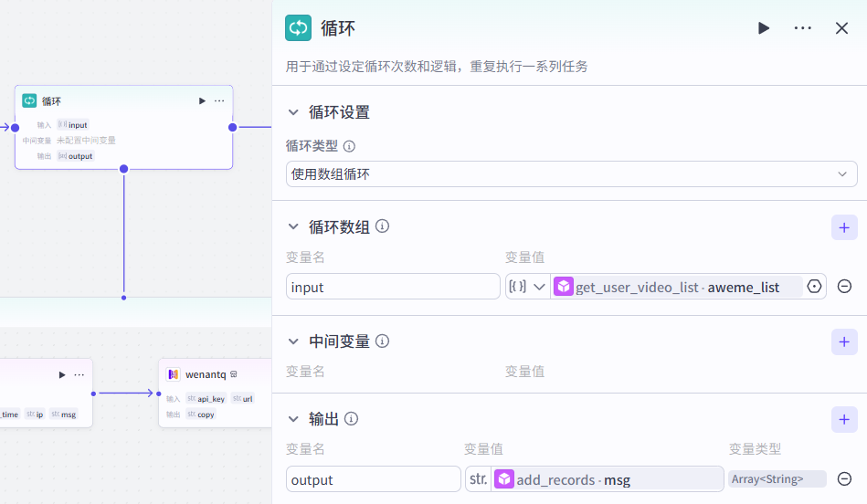Show info tooltip for 中间变量
Screen dimensions: 867x504
coord(382,341)
